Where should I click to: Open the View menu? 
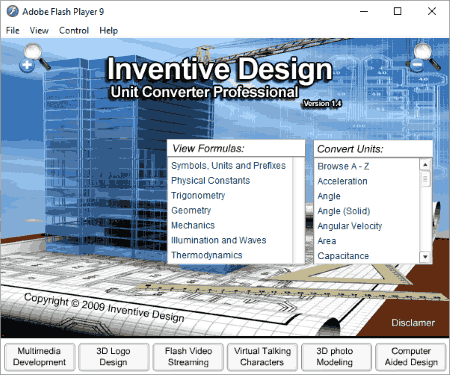click(39, 31)
